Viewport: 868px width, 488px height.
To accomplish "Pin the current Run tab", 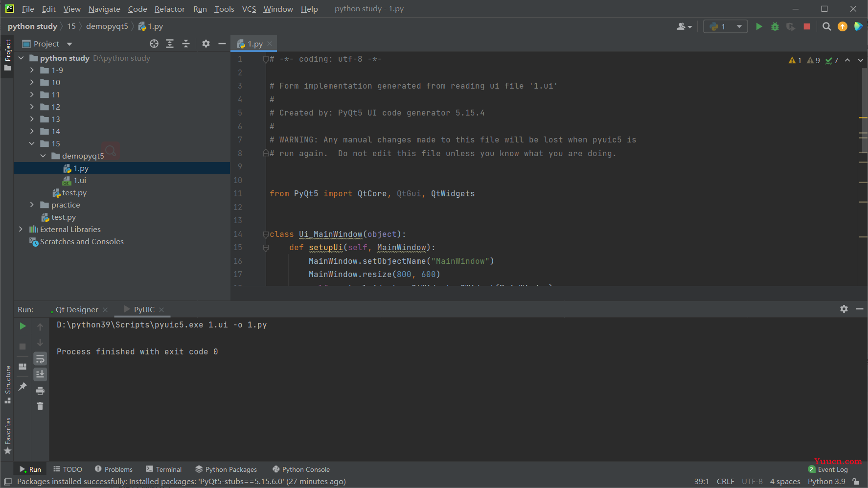I will point(23,386).
